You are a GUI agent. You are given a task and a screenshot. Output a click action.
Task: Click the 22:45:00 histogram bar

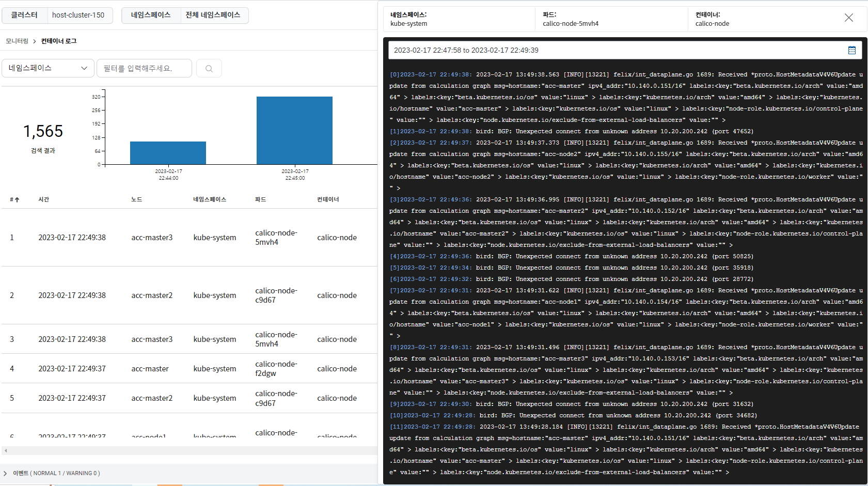[294, 130]
